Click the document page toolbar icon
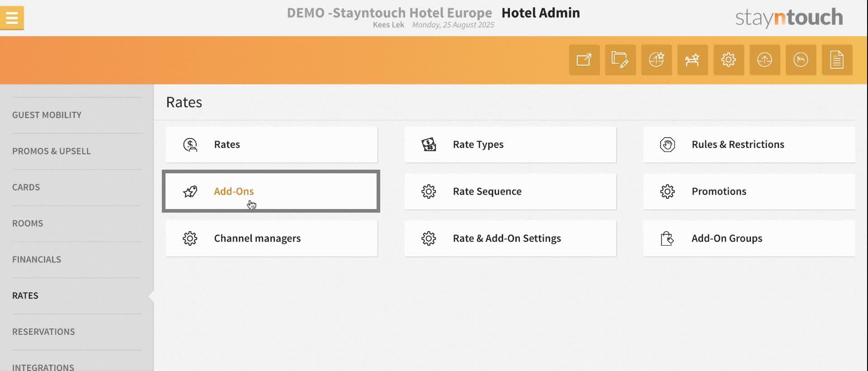Image resolution: width=868 pixels, height=371 pixels. point(837,60)
